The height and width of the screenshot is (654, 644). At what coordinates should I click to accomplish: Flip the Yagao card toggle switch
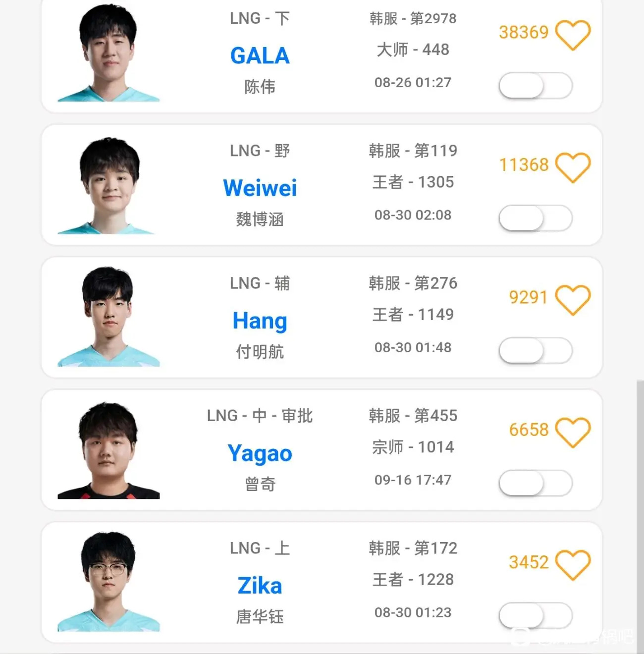click(x=536, y=483)
